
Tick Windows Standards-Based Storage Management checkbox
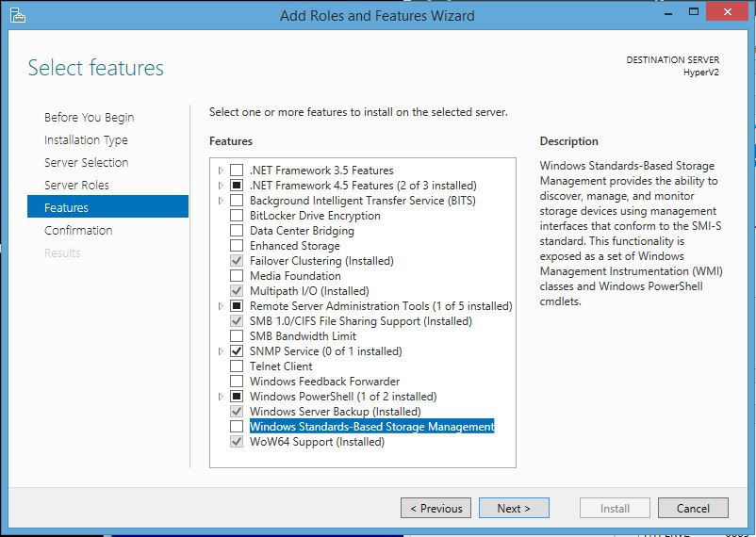coord(237,427)
